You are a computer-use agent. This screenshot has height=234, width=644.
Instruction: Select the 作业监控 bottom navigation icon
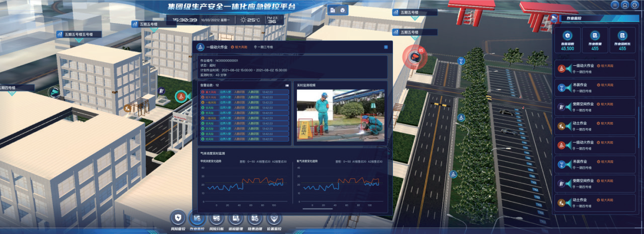pyautogui.click(x=197, y=218)
